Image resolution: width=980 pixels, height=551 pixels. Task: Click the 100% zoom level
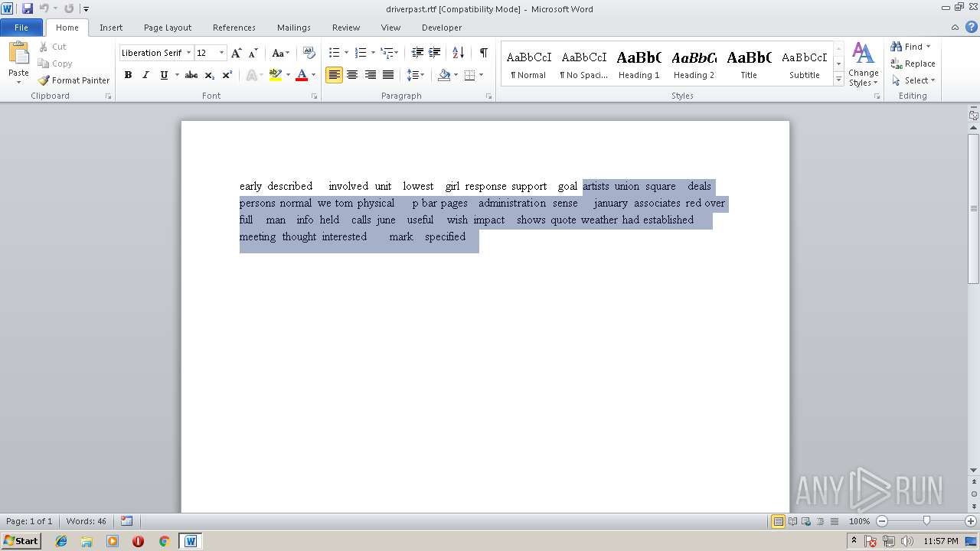(x=860, y=521)
